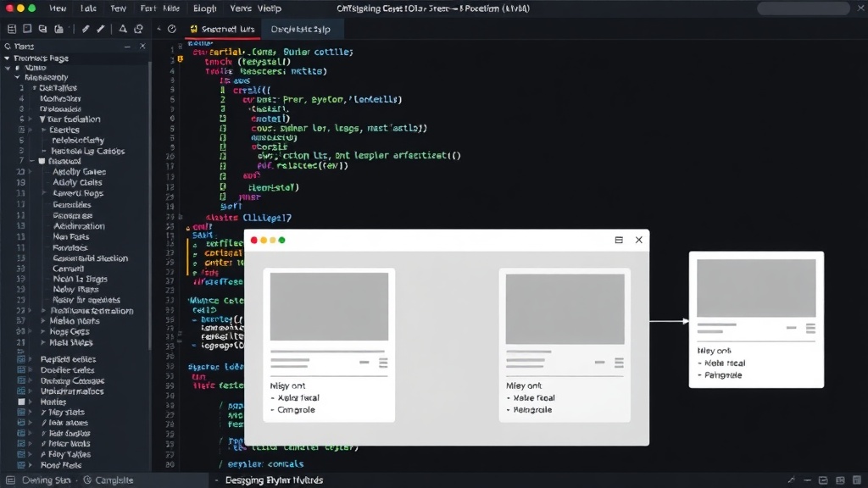Open the 'Elogh' menu in the menu bar
The image size is (868, 488).
coord(205,8)
